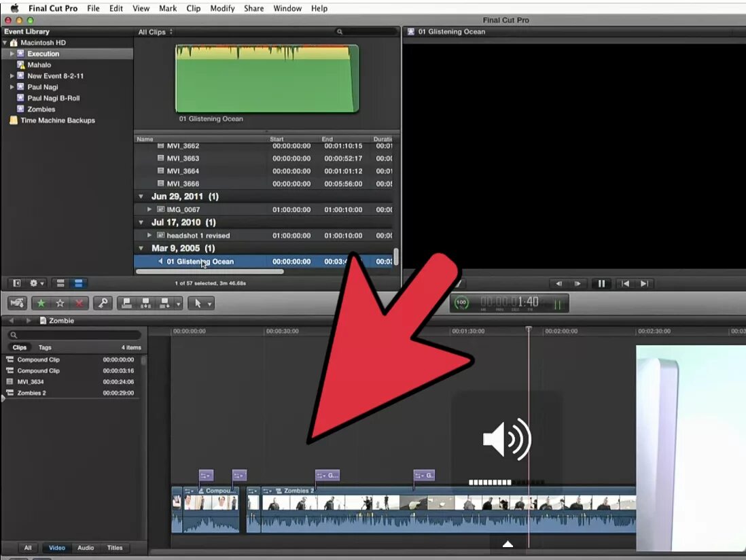Image resolution: width=746 pixels, height=560 pixels.
Task: Expand the headshot 1 revised clip row
Action: point(149,235)
